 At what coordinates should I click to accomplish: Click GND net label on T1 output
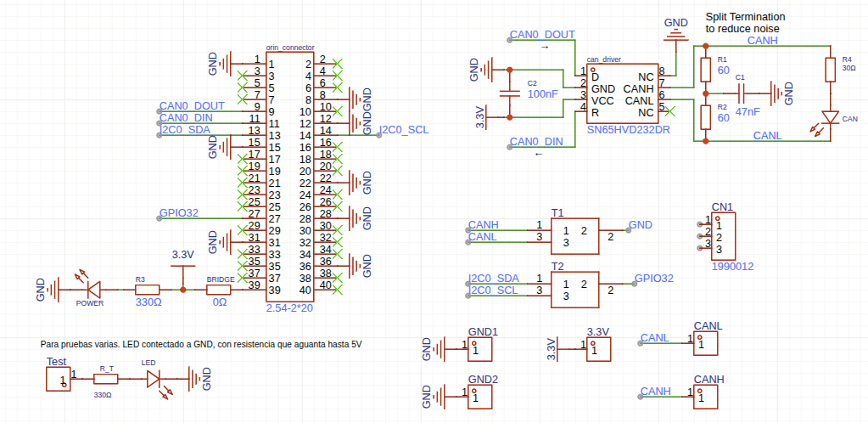(641, 225)
